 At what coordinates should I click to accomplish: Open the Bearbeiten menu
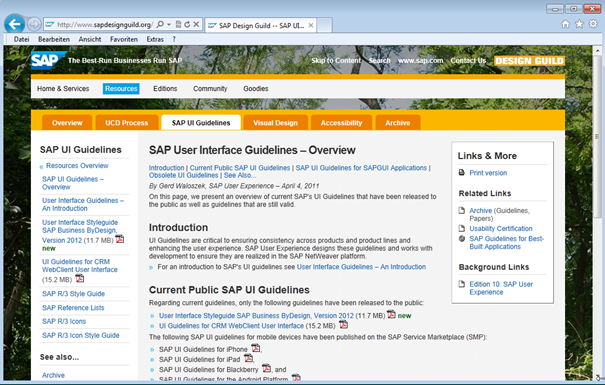[54, 39]
